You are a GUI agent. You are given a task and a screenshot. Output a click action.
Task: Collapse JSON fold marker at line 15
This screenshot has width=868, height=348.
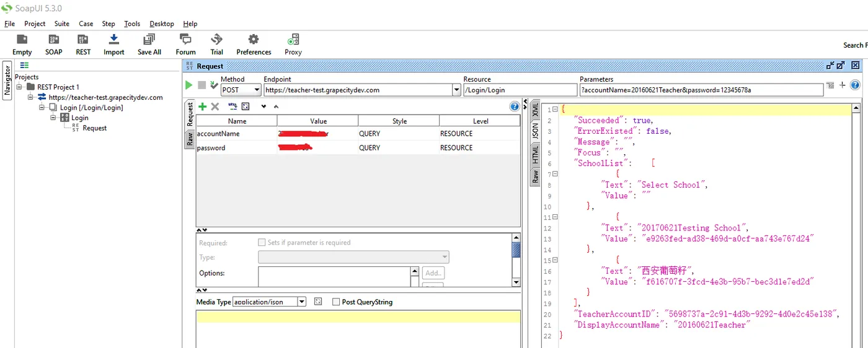tap(555, 260)
